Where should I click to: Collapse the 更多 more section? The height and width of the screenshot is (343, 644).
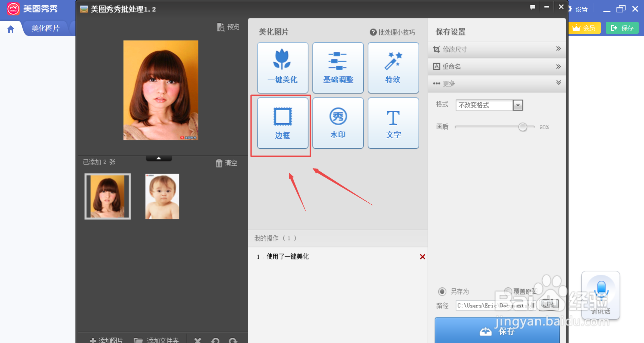pyautogui.click(x=497, y=83)
